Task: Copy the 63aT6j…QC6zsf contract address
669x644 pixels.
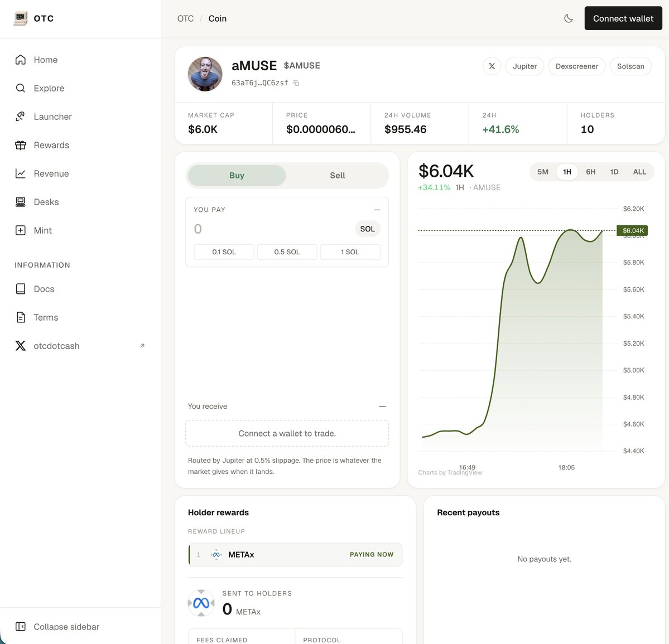Action: pos(296,83)
